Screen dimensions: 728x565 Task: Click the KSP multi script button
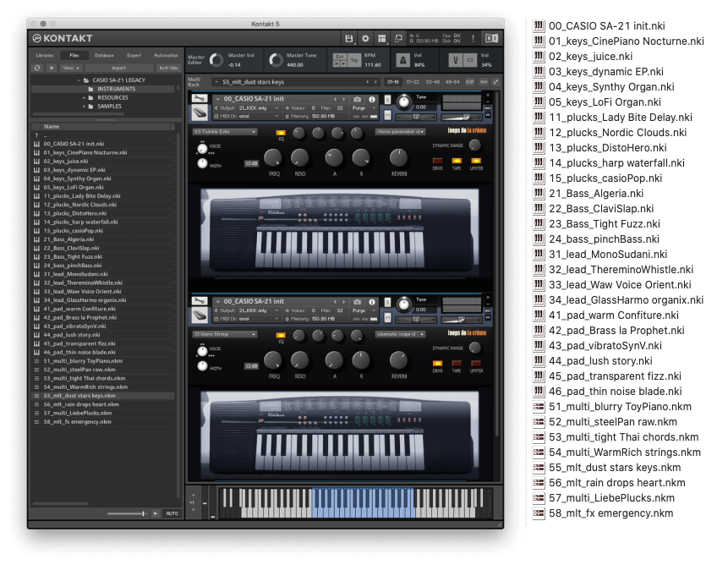[x=470, y=82]
